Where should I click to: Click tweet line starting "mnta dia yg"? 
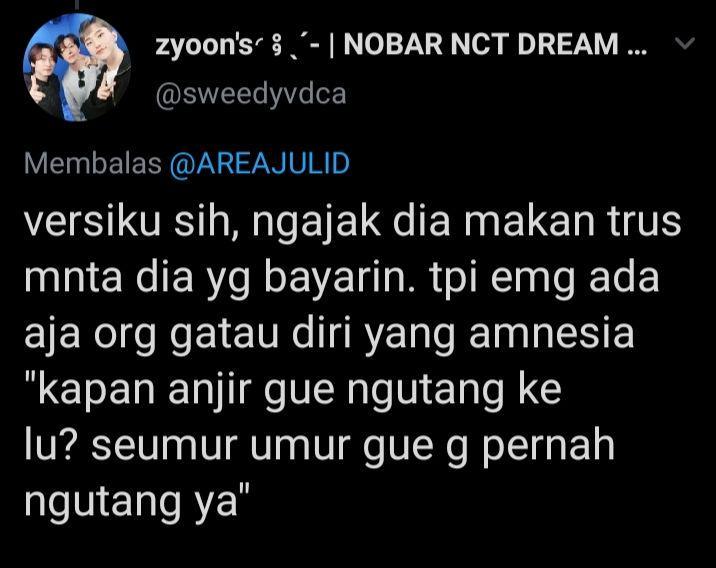point(342,278)
